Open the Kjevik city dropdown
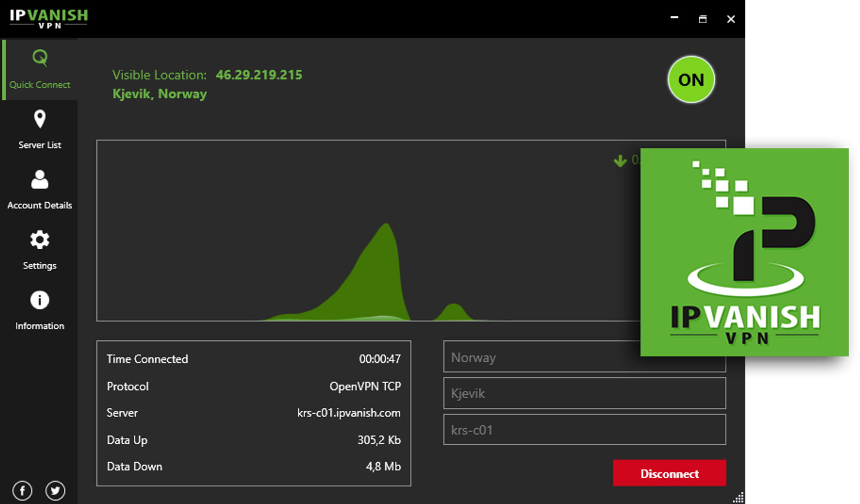860x504 pixels. [585, 393]
